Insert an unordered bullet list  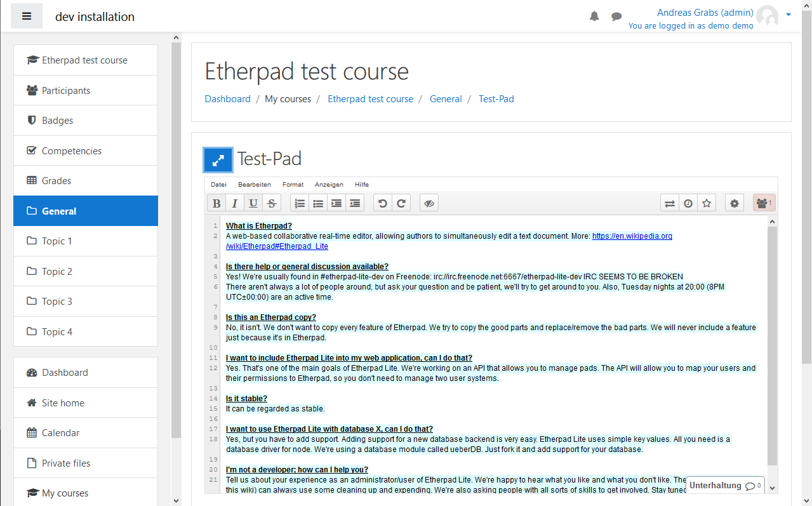click(318, 203)
